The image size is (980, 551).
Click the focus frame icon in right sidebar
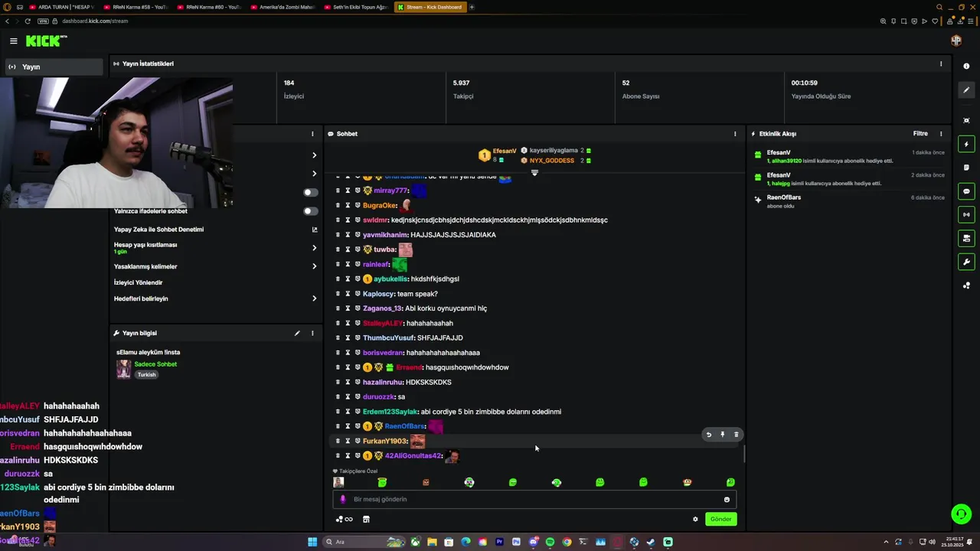(966, 120)
